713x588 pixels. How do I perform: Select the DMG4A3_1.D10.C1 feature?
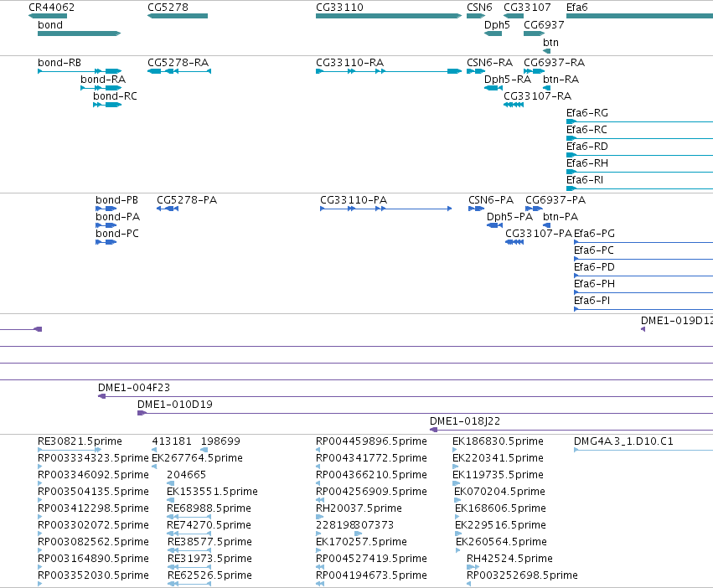(x=643, y=450)
